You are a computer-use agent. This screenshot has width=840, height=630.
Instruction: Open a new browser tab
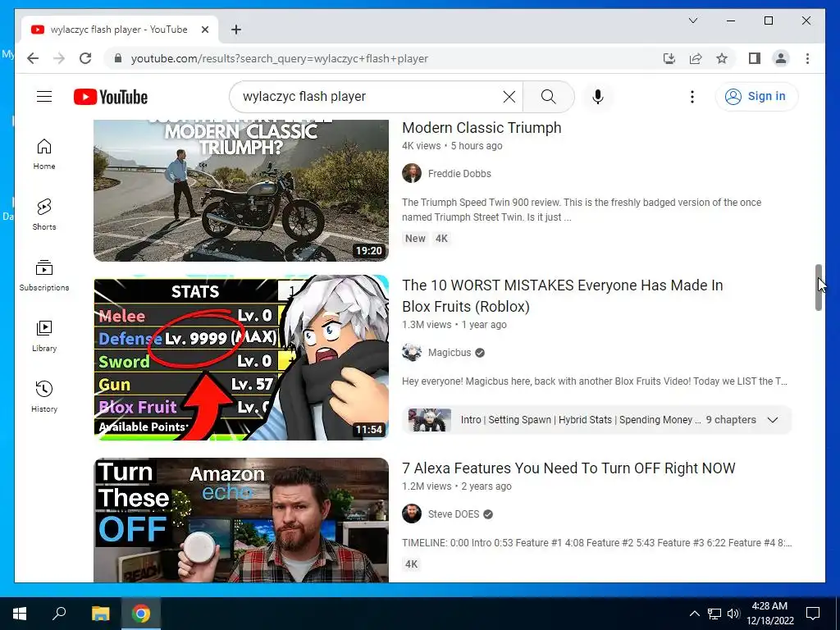[235, 30]
